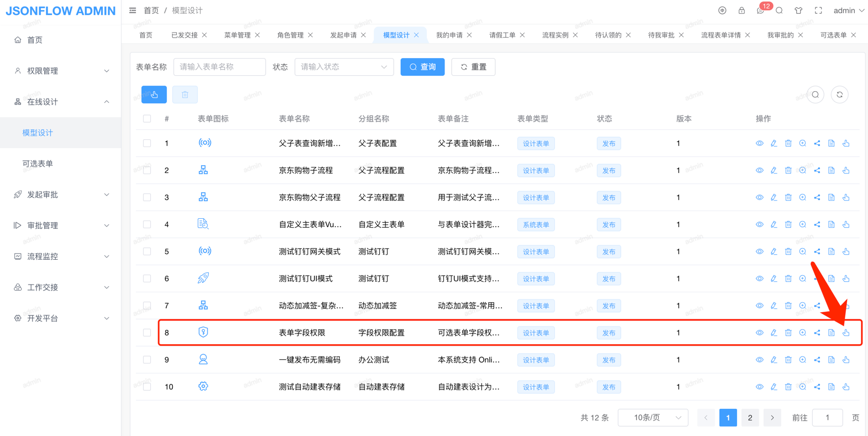The width and height of the screenshot is (868, 436).
Task: Toggle the select-all checkbox in table header
Action: click(147, 119)
